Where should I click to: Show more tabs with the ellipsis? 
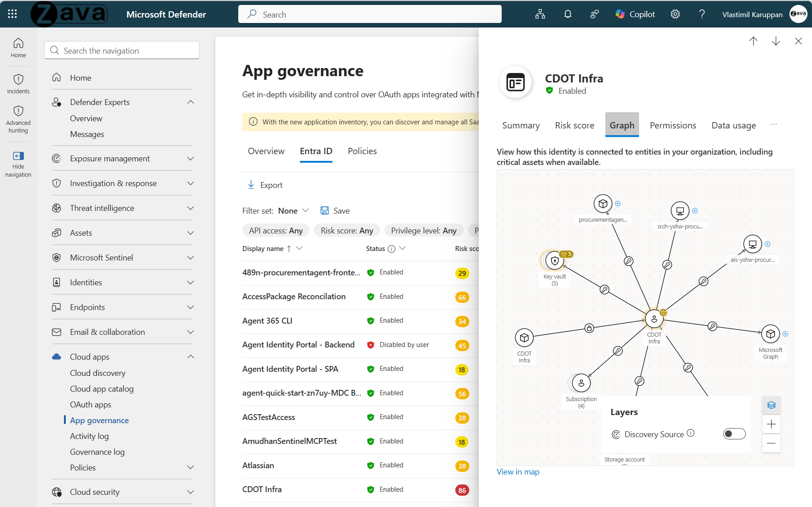click(x=774, y=124)
